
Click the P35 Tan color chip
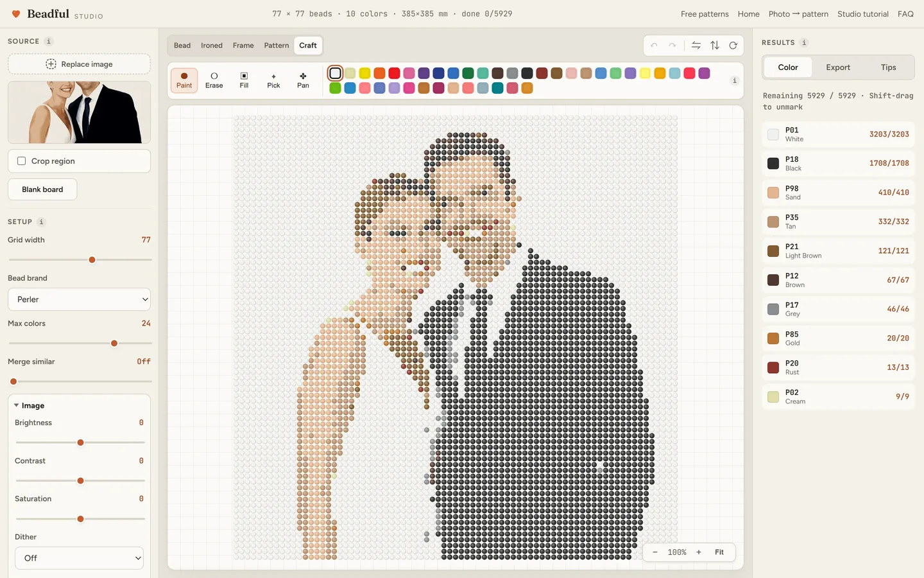pyautogui.click(x=773, y=222)
